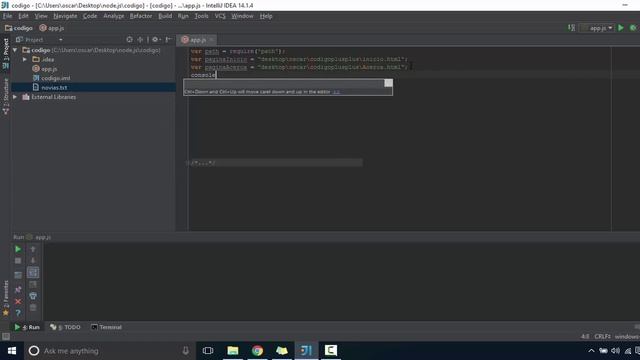Click the Collapse All icon in Project panel
Viewport: 640px width, 360px height.
[140, 40]
